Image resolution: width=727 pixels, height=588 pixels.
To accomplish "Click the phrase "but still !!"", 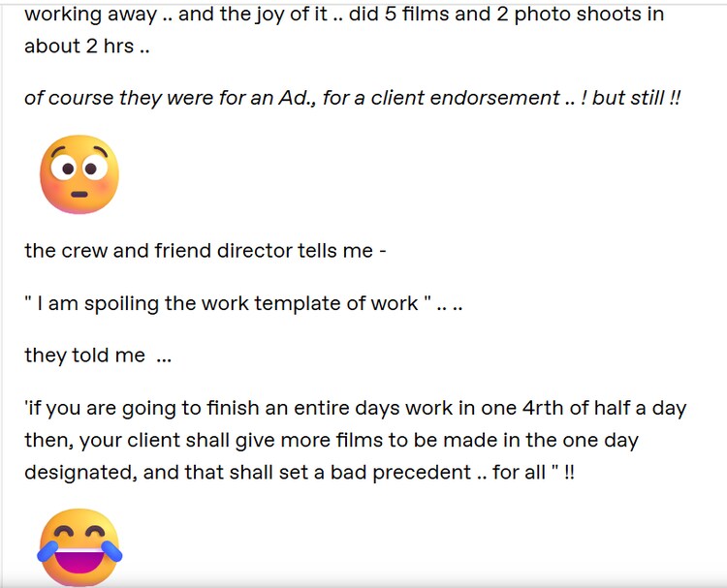I will (637, 98).
